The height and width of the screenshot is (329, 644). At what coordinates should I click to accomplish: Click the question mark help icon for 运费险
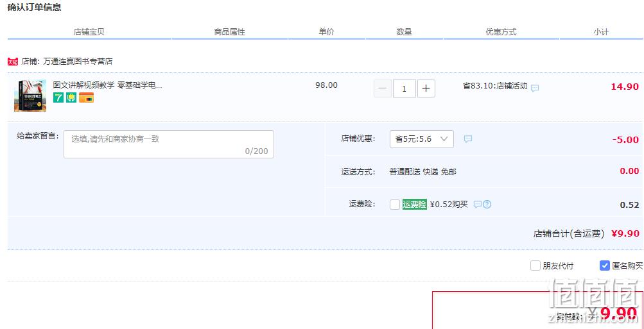pyautogui.click(x=487, y=205)
